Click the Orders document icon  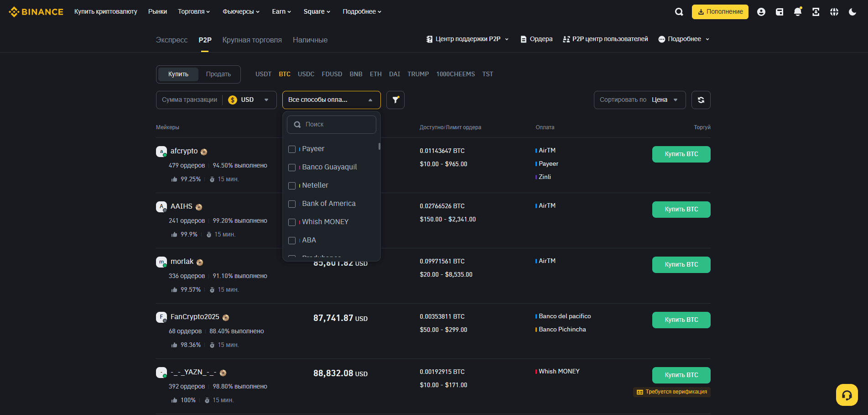pyautogui.click(x=523, y=39)
